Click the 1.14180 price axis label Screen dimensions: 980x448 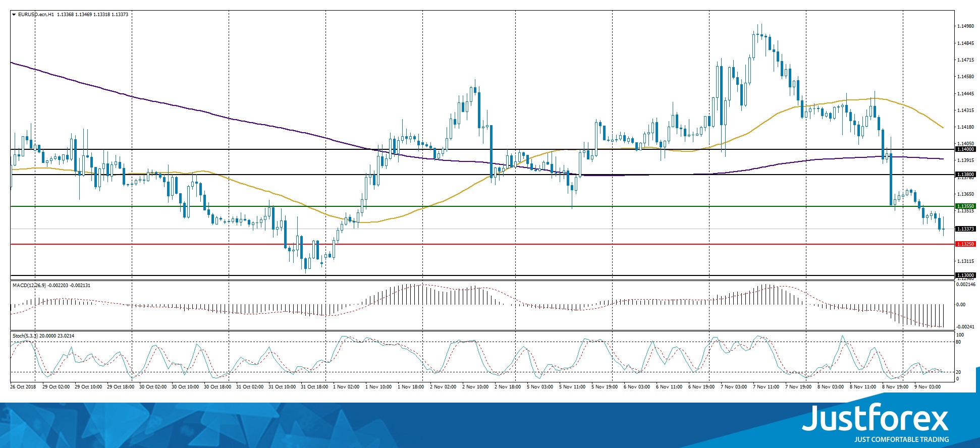[965, 127]
